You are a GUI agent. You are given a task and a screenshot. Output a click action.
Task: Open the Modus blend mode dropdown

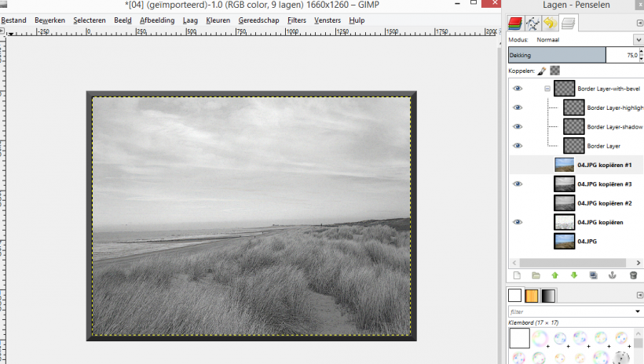point(638,39)
